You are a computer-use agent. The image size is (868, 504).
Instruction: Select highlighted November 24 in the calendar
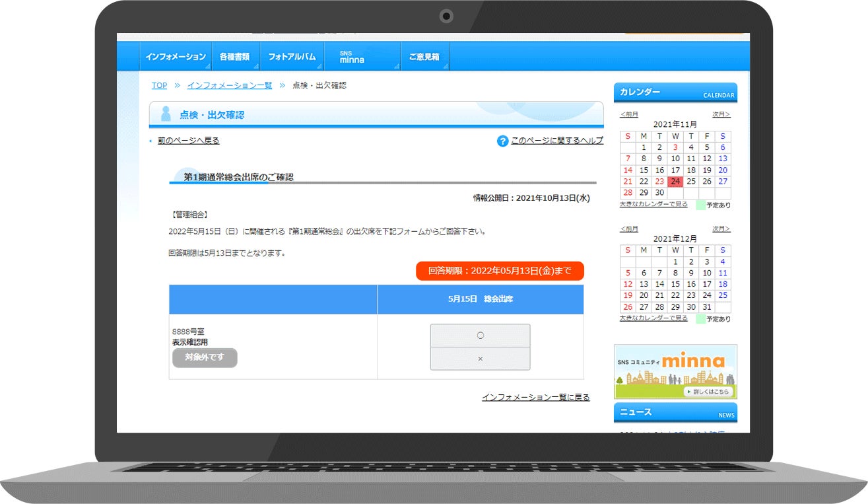pos(675,182)
